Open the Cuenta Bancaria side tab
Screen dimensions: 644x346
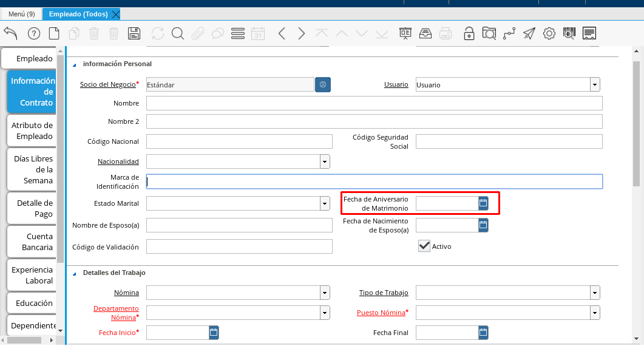point(32,242)
